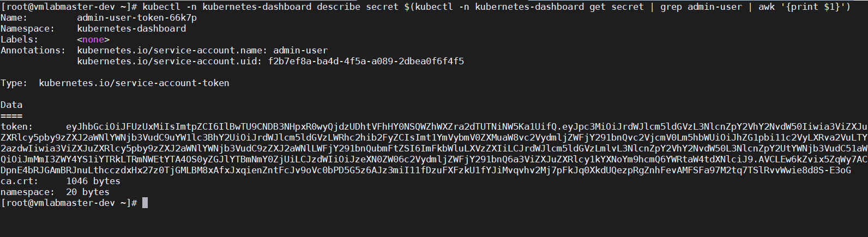The image size is (868, 237).
Task: Click the secret name admin-user-token-66k7p
Action: pos(137,17)
